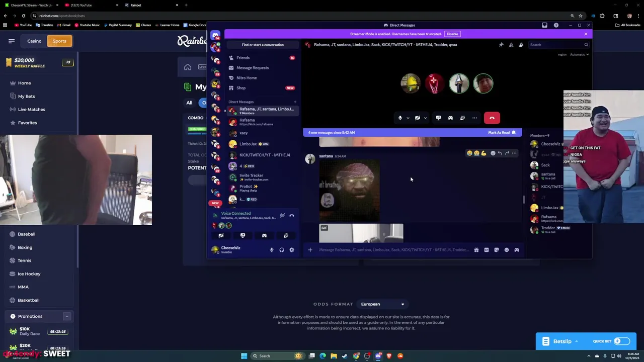This screenshot has width=644, height=362.
Task: Open GIF picker in message bar
Action: coord(487,250)
